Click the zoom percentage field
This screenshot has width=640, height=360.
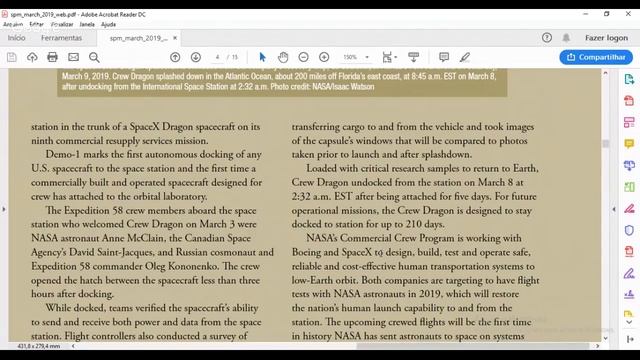[x=350, y=57]
